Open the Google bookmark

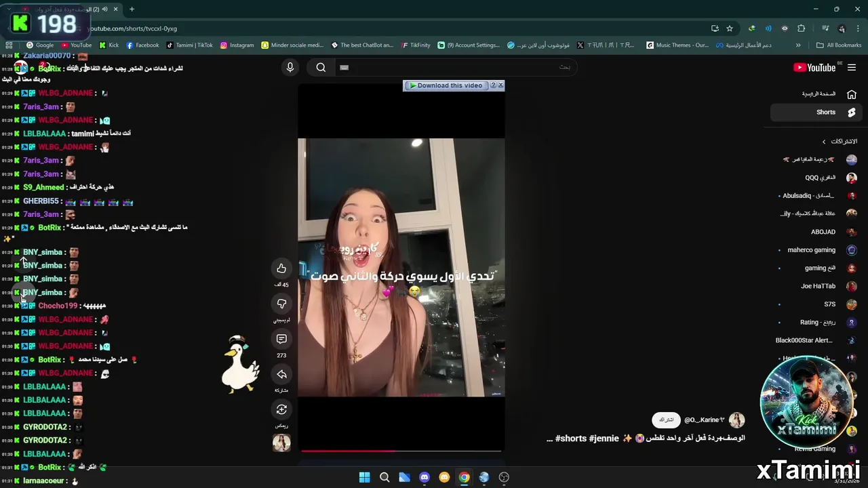click(40, 45)
